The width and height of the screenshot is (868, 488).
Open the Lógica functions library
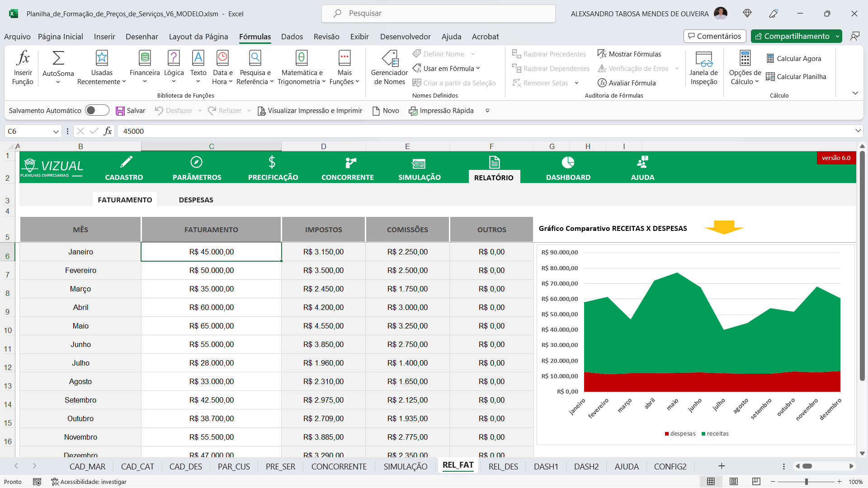(x=174, y=68)
